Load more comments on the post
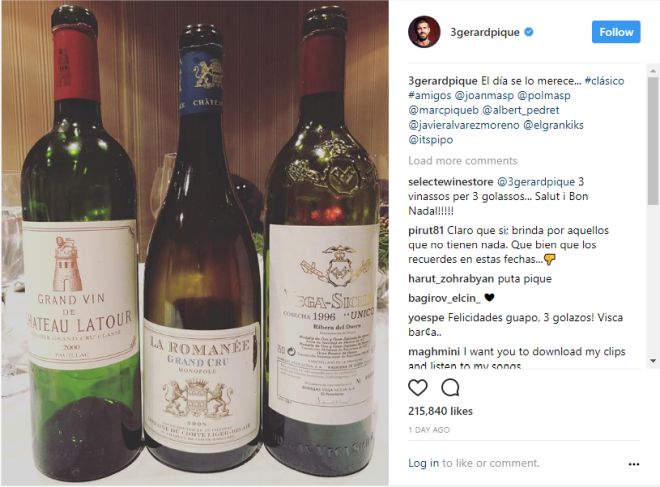The height and width of the screenshot is (487, 660). 463,161
